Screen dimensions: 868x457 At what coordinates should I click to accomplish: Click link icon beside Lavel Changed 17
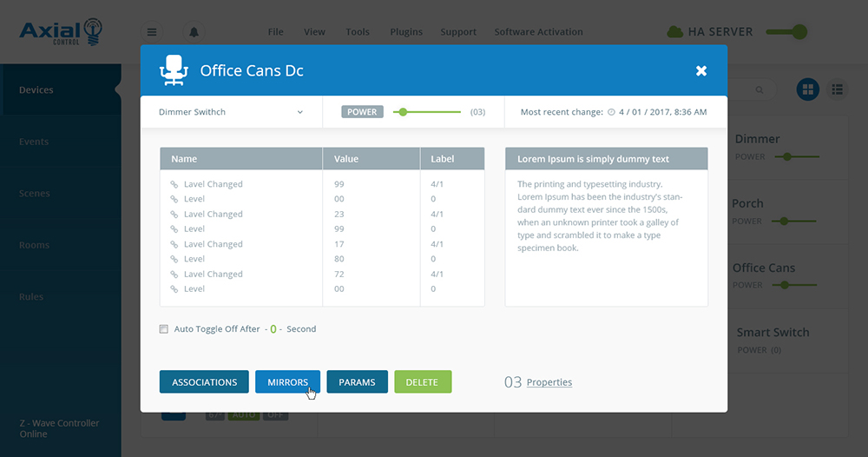(174, 244)
